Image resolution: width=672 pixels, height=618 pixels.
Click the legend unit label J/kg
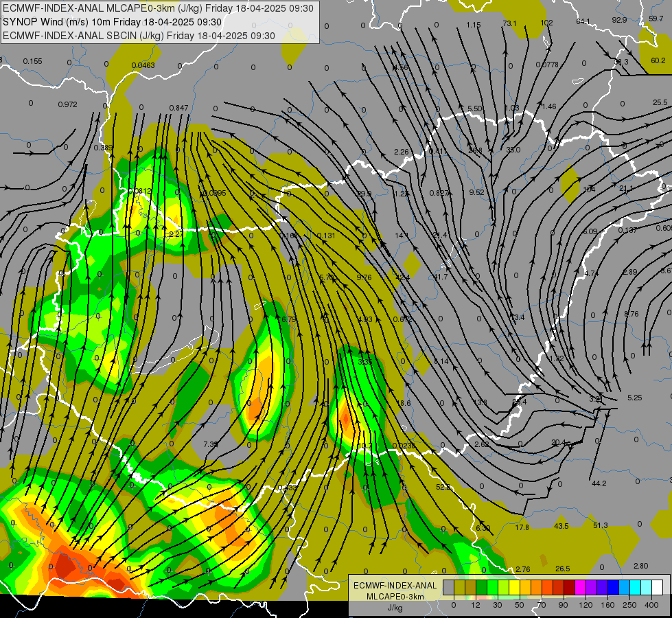coord(395,608)
